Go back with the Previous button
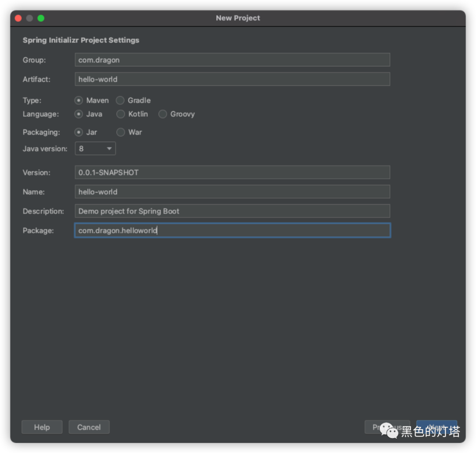 [x=387, y=427]
